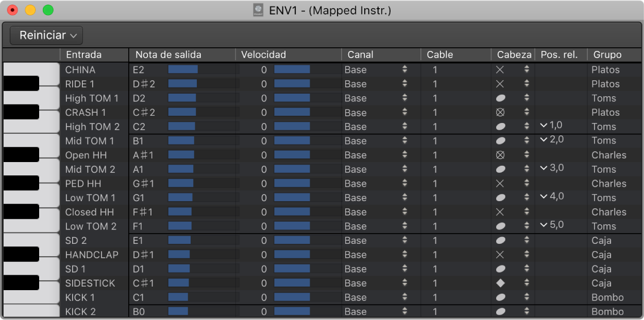
Task: Click the Cable column header
Action: pos(440,55)
